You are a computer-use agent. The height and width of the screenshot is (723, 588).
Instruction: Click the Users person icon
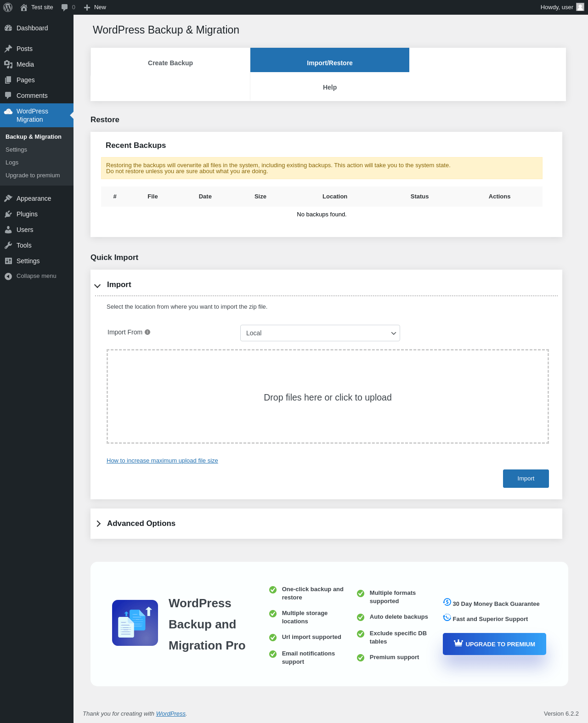[x=8, y=230]
